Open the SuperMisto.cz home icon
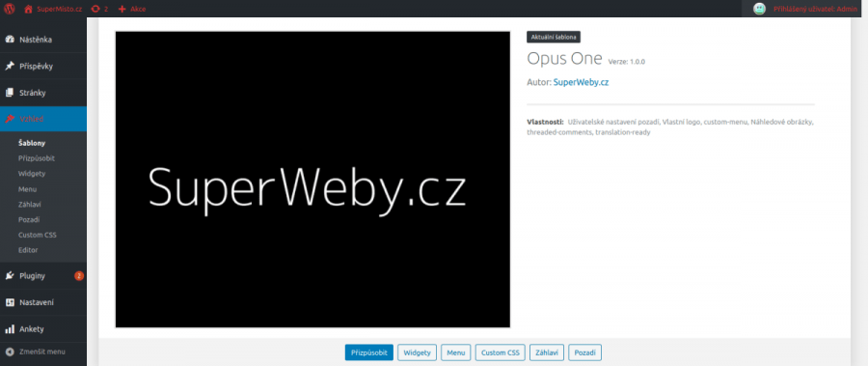 click(x=29, y=9)
